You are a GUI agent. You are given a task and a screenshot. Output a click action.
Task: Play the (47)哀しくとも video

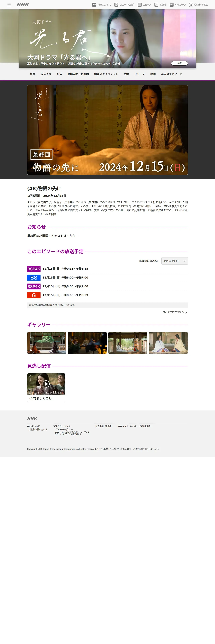tap(46, 384)
